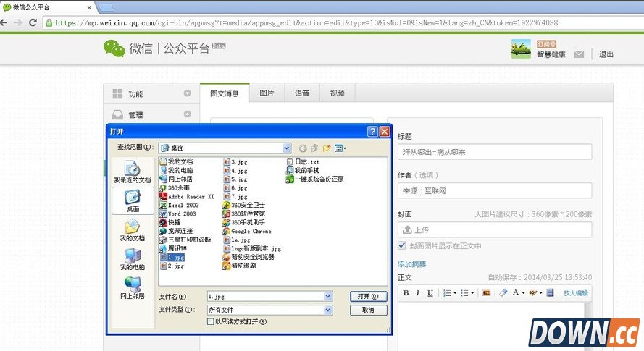644x351 pixels.
Task: Open a new browser tab button
Action: coord(106,7)
